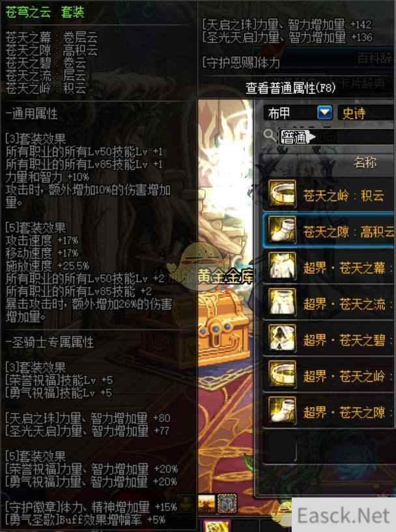Image resolution: width=396 pixels, height=532 pixels.
Task: Open the 布甲 armor type dropdown arrow
Action: pyautogui.click(x=325, y=112)
